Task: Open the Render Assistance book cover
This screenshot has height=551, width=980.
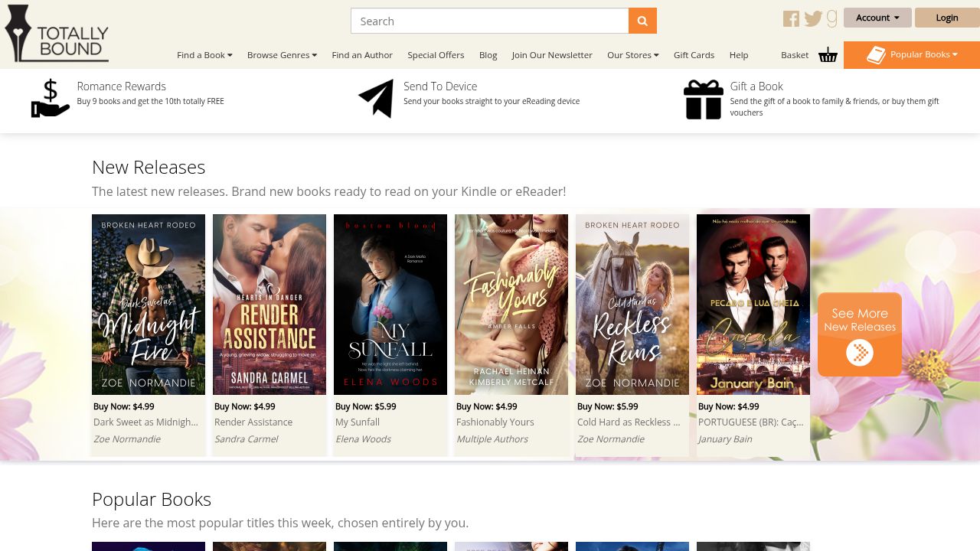Action: coord(269,305)
